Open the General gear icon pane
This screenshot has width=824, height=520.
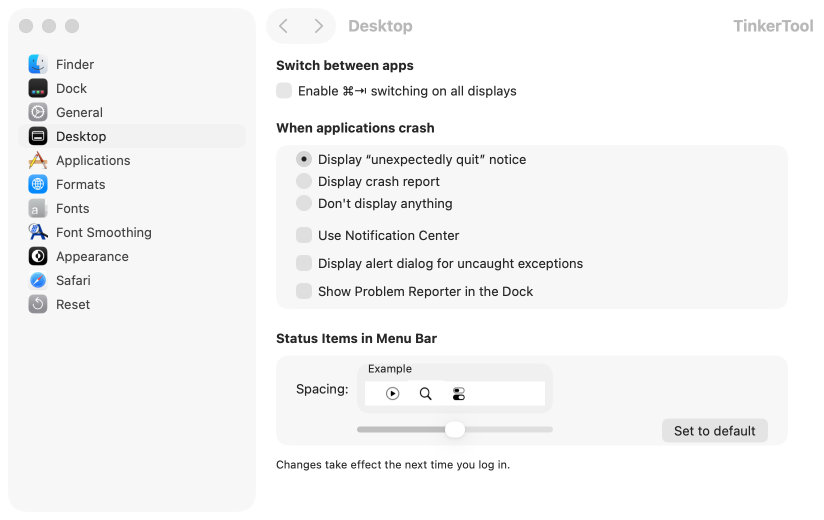tap(38, 112)
